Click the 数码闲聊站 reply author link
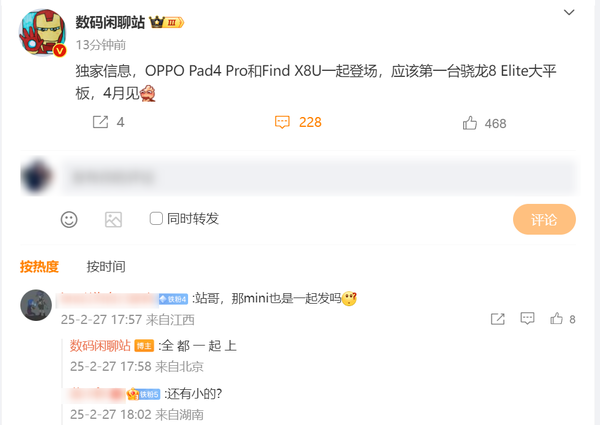The width and height of the screenshot is (600, 425). (100, 346)
